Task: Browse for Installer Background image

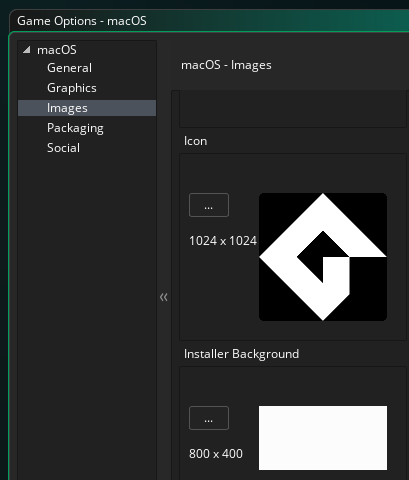Action: click(x=209, y=418)
